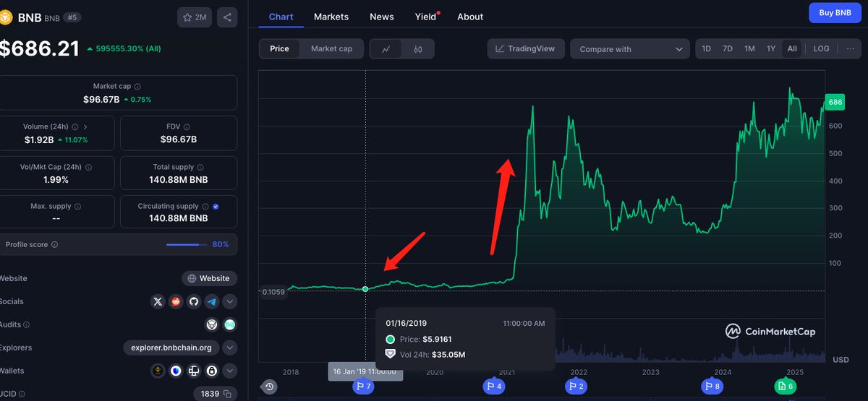Click the 80% profile score value
This screenshot has width=868, height=401.
pos(221,245)
